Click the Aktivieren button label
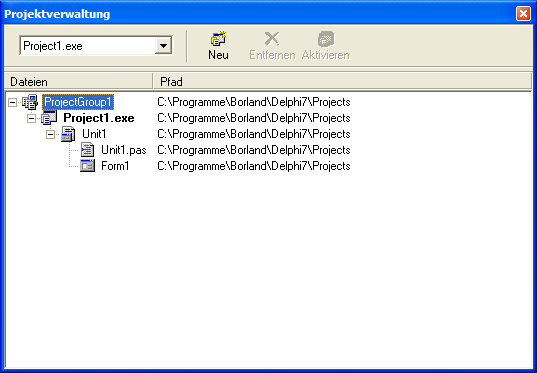 (326, 55)
